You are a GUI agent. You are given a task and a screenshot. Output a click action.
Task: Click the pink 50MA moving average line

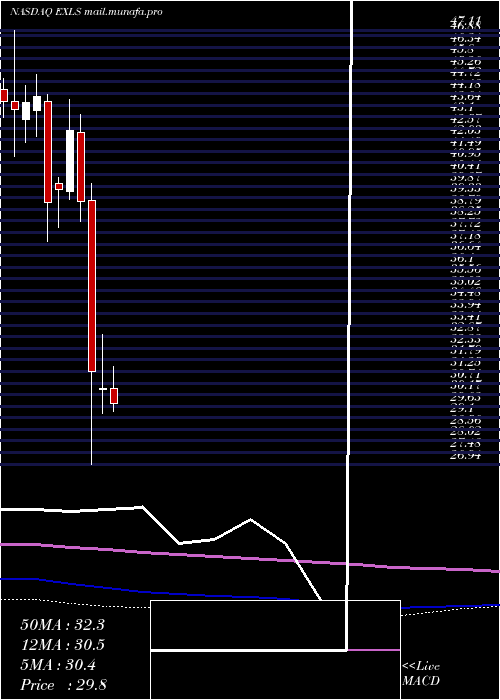[x=250, y=558]
